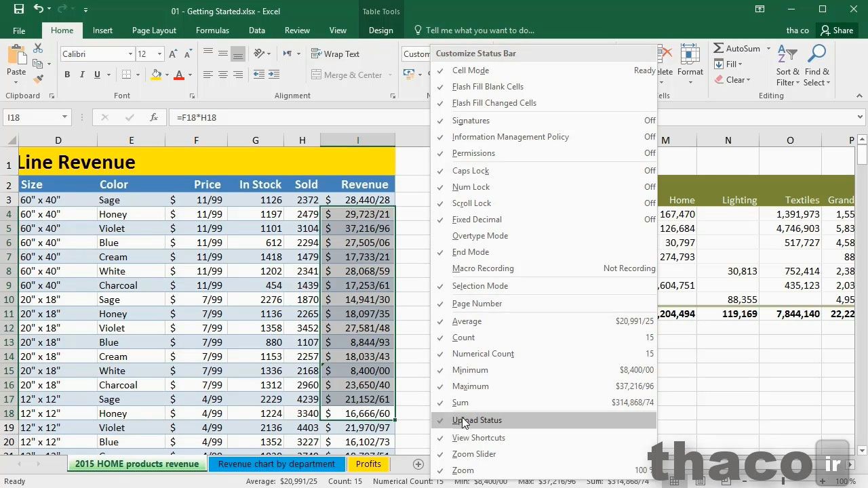Switch to the Profits sheet tab
The image size is (868, 488).
coord(368,464)
